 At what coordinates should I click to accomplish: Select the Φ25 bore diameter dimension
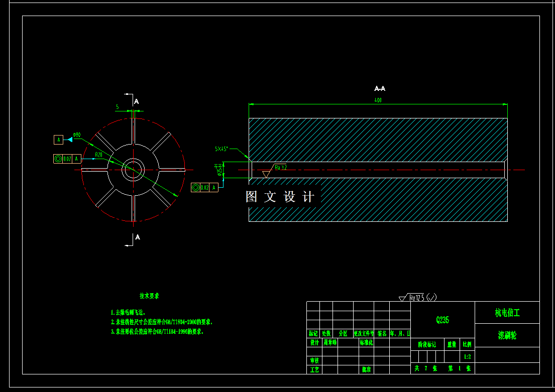pos(220,170)
